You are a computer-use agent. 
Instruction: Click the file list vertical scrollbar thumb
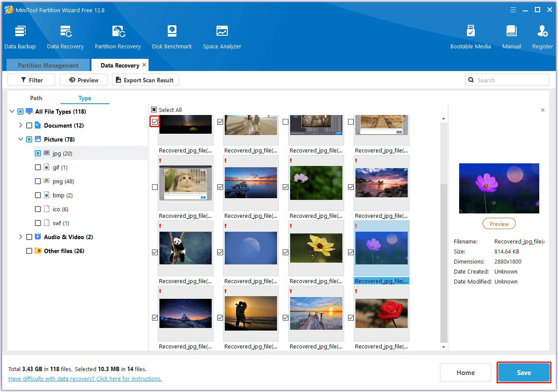coord(444,263)
